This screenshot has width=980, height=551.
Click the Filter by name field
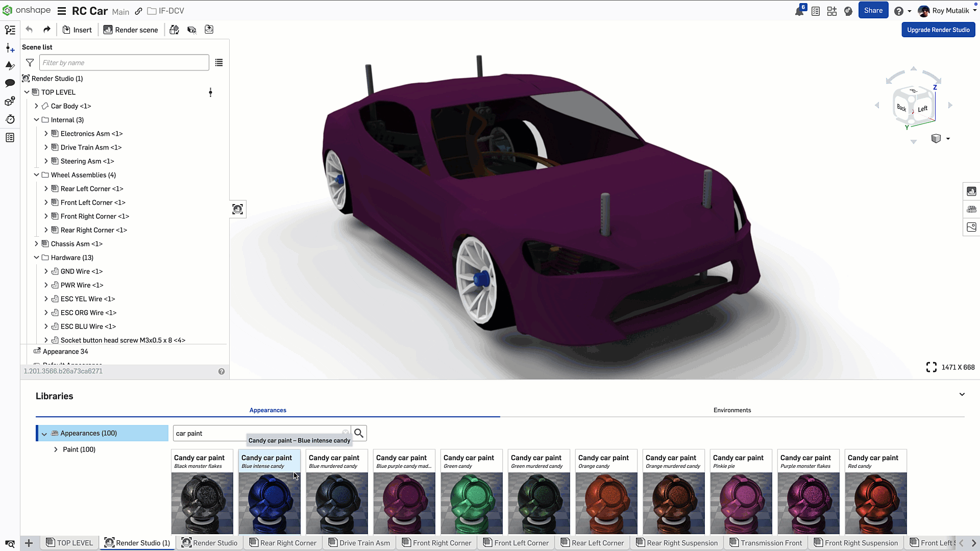[124, 63]
